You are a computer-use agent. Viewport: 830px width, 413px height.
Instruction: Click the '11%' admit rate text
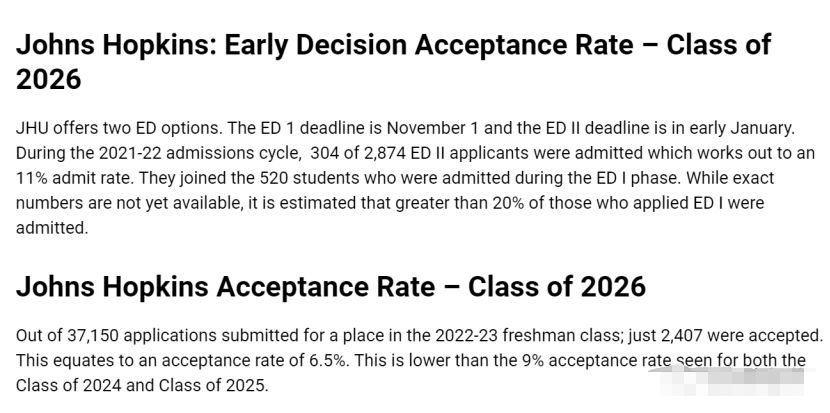[x=33, y=178]
